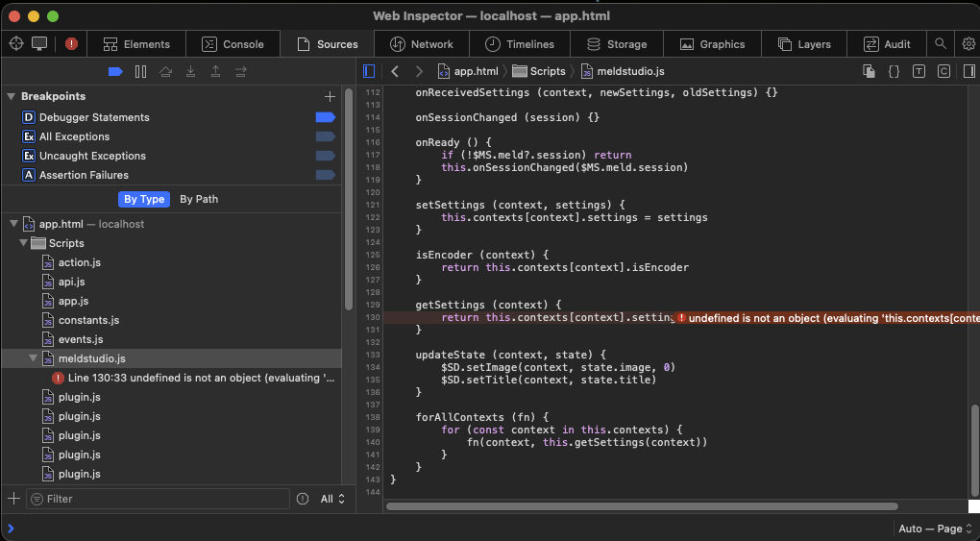Image resolution: width=980 pixels, height=541 pixels.
Task: Collapse the Breakpoints section
Action: tap(12, 96)
